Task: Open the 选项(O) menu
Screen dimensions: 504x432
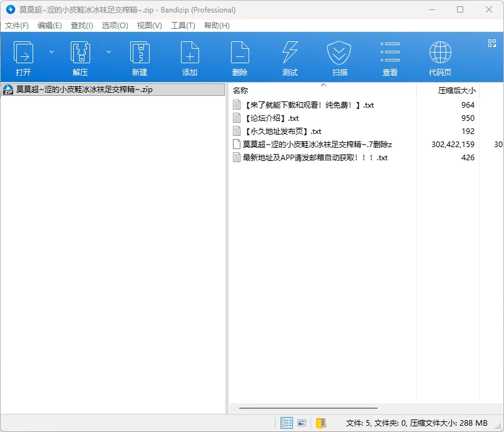Action: [x=115, y=26]
